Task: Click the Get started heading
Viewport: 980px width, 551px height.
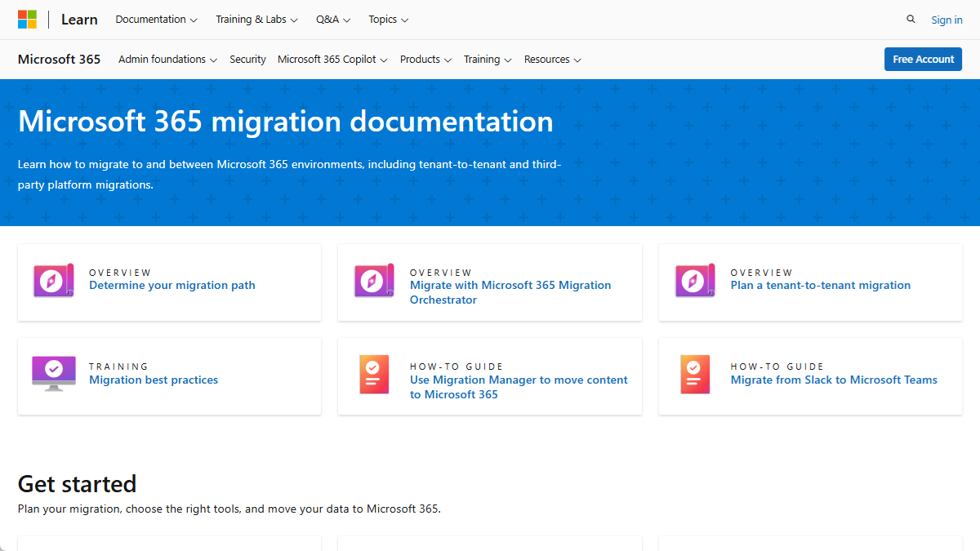Action: (77, 484)
